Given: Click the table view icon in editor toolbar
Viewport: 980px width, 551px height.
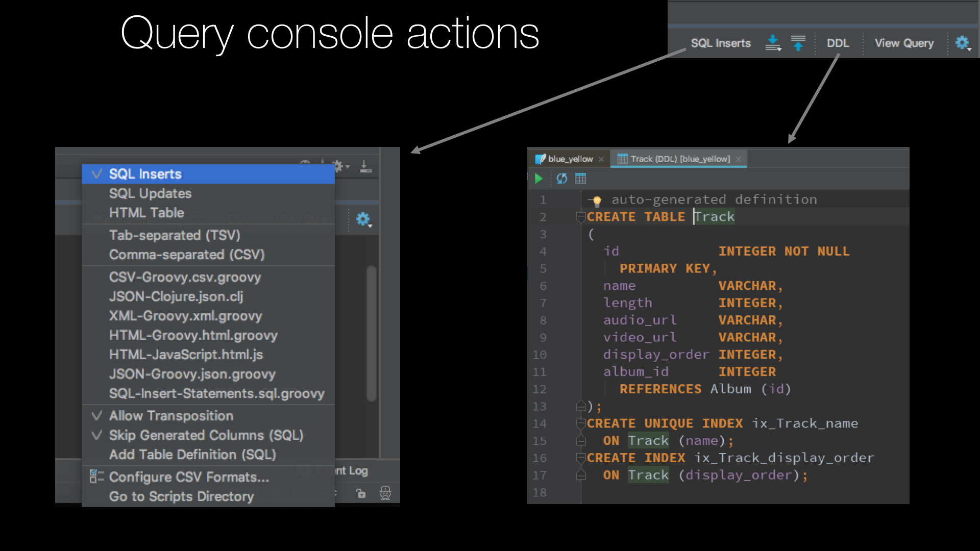Looking at the screenshot, I should (x=581, y=179).
